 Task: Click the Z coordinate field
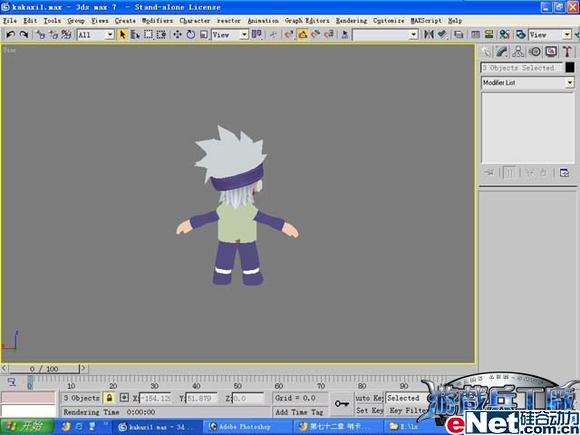(248, 398)
